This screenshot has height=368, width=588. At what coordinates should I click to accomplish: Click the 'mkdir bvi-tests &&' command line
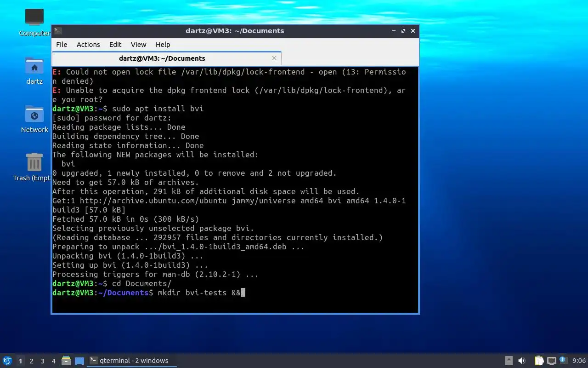pos(199,293)
